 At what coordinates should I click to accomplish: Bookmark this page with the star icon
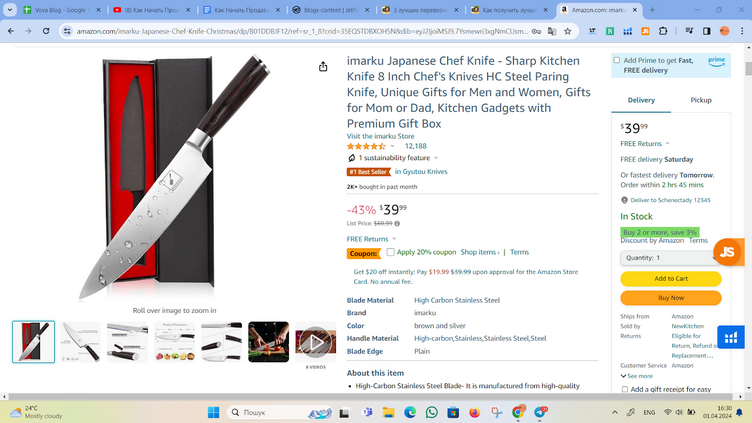tap(567, 31)
